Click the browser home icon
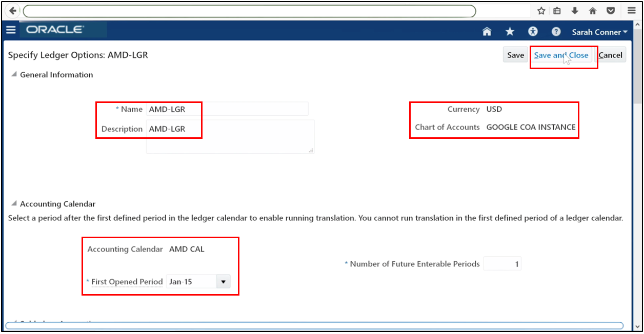644x334 pixels. coord(593,10)
